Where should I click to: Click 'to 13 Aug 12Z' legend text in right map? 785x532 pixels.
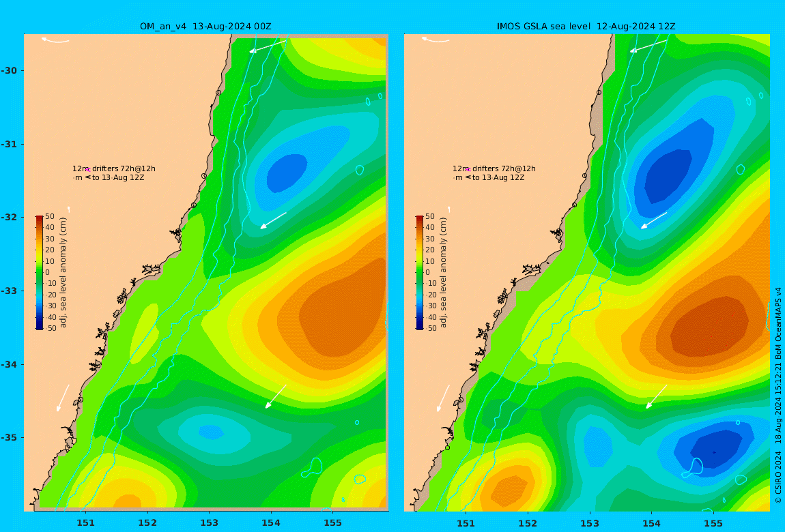click(498, 177)
